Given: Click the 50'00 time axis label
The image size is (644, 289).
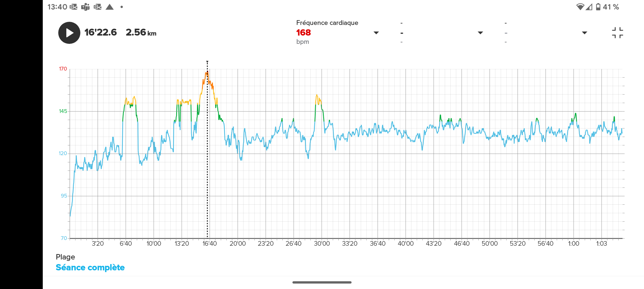Looking at the screenshot, I should click(490, 244).
